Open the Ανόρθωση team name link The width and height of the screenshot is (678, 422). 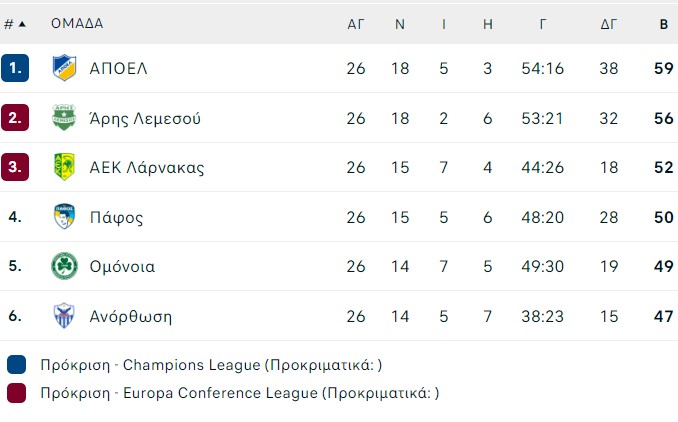click(x=130, y=317)
